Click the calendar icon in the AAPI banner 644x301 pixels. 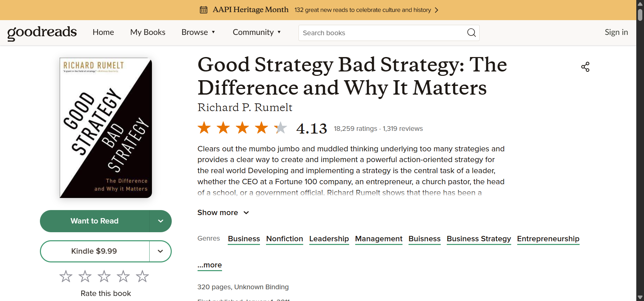[204, 10]
